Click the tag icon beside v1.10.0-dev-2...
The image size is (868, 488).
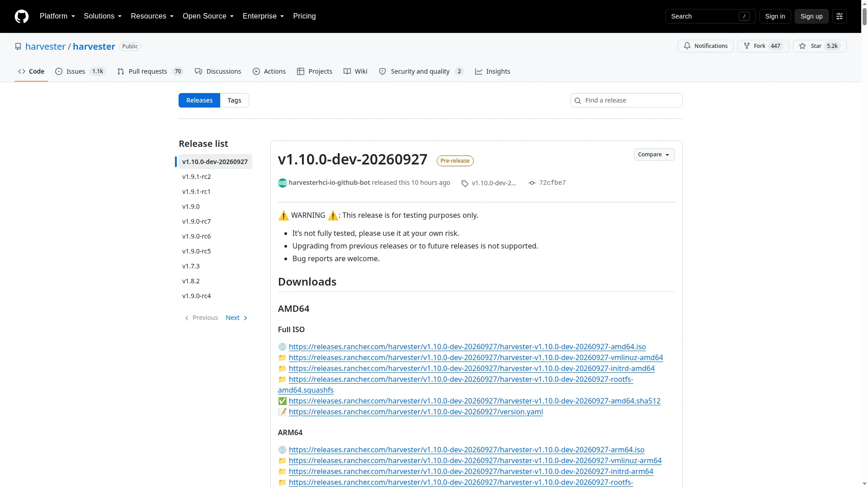(465, 183)
